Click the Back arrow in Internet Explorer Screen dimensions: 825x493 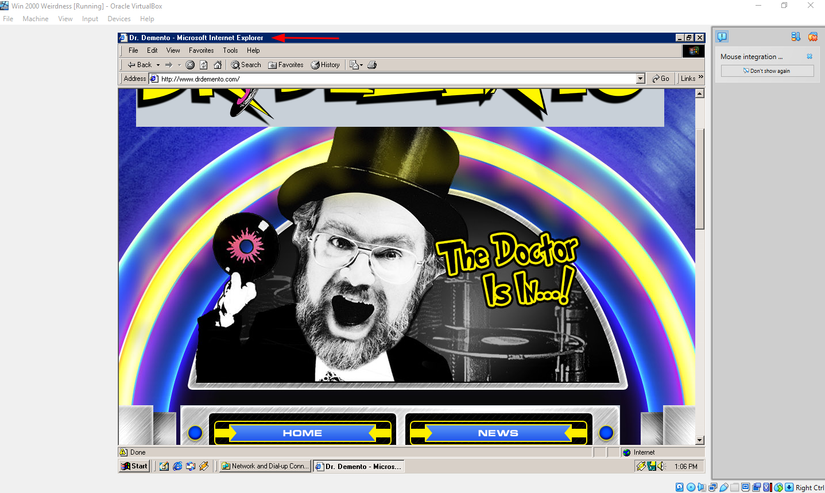tap(139, 65)
